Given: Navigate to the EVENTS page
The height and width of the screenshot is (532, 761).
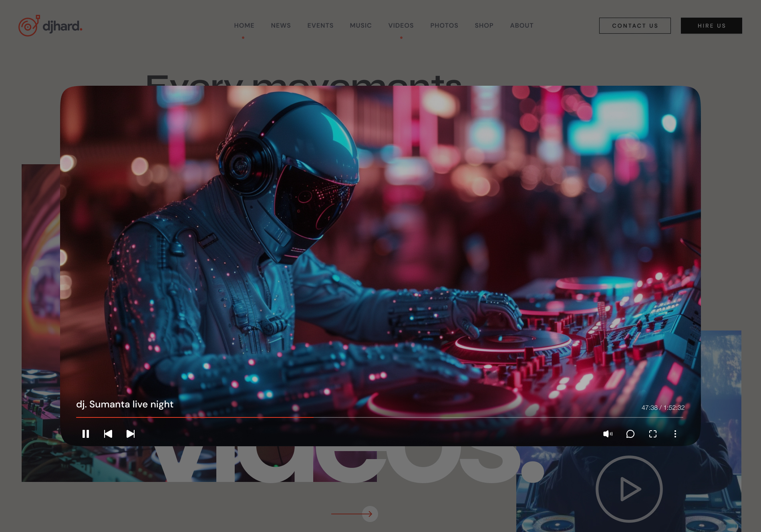Looking at the screenshot, I should pyautogui.click(x=320, y=25).
